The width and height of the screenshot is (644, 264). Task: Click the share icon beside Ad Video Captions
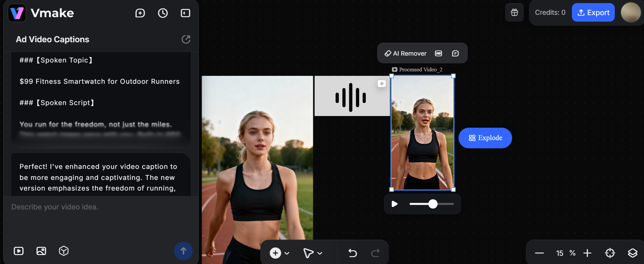pos(186,39)
